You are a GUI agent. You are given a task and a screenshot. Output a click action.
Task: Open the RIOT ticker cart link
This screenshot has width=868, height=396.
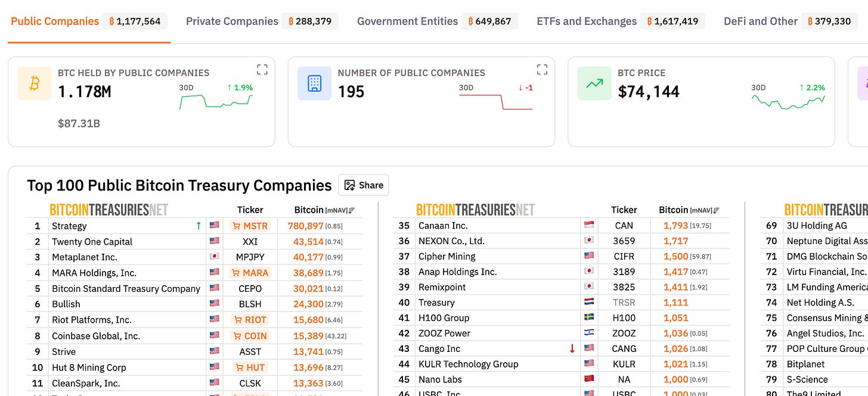pos(250,320)
